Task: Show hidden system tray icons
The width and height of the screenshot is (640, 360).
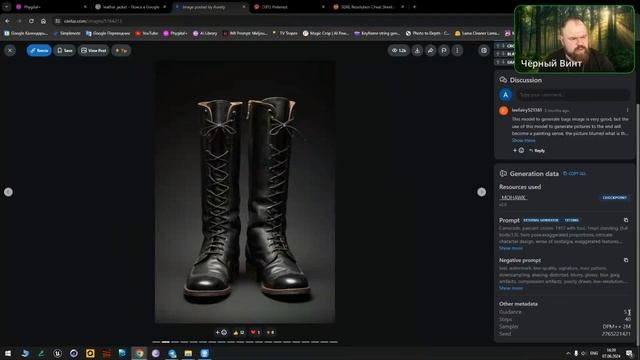Action: 568,353
